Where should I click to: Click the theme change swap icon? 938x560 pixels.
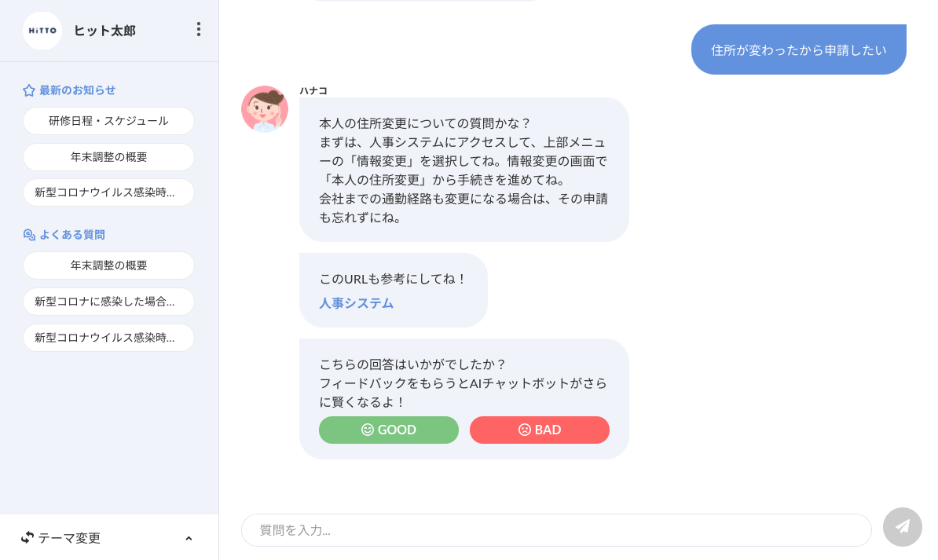tap(27, 537)
